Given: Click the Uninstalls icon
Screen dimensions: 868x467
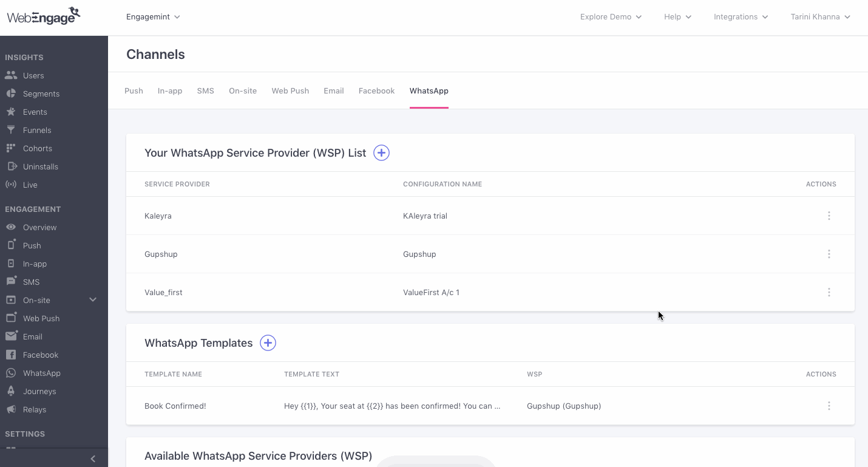Looking at the screenshot, I should point(11,166).
